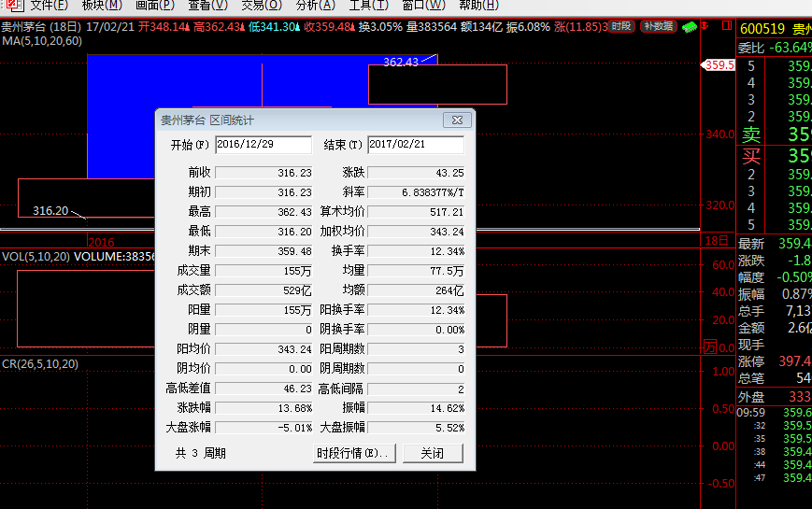Click the 高低差值 value 46.23
Screen dimensions: 812x509
click(264, 389)
